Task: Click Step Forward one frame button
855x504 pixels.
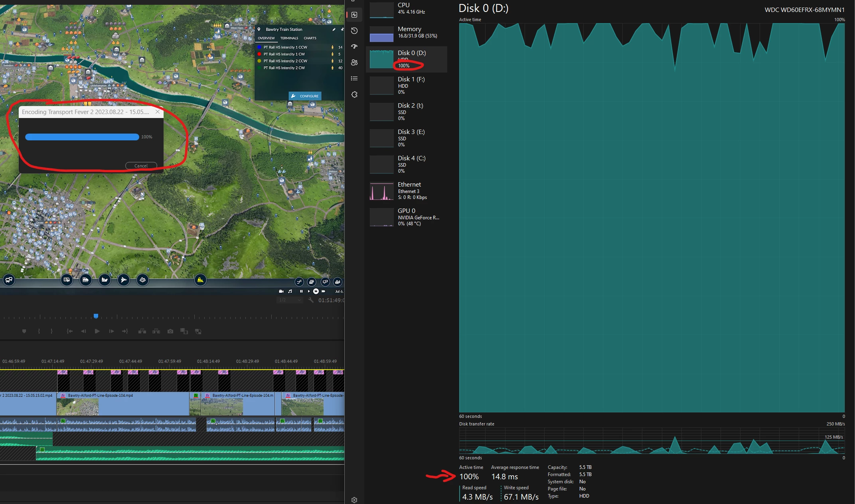Action: 111,331
